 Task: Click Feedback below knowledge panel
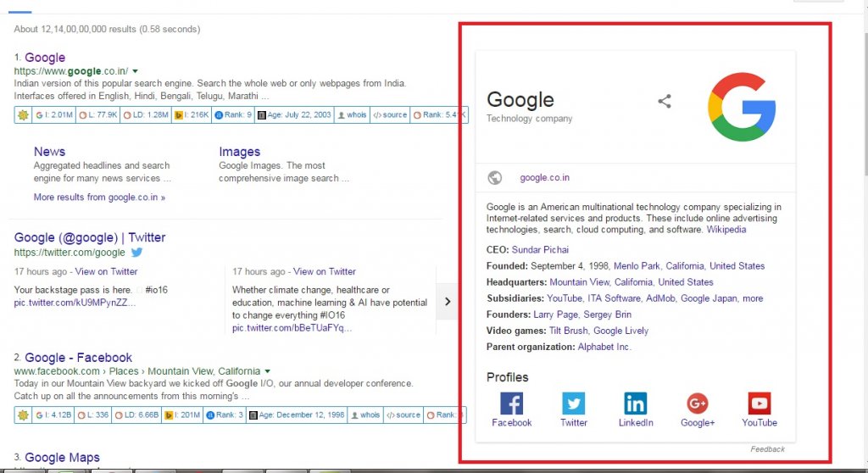tap(767, 449)
